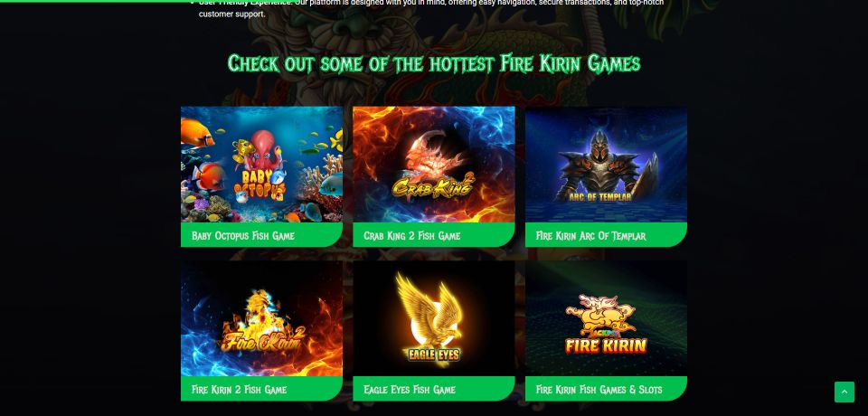Click the red FIRE KIRIN lettering
Screen dimensions: 868x416
point(606,345)
